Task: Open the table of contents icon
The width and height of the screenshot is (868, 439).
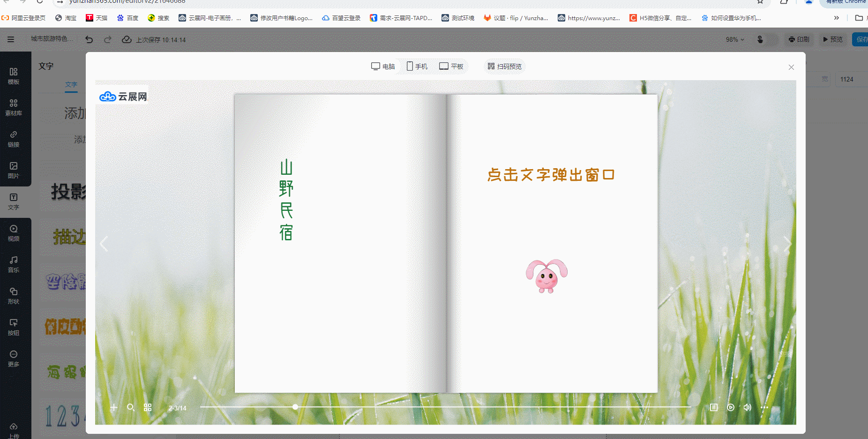Action: [713, 408]
